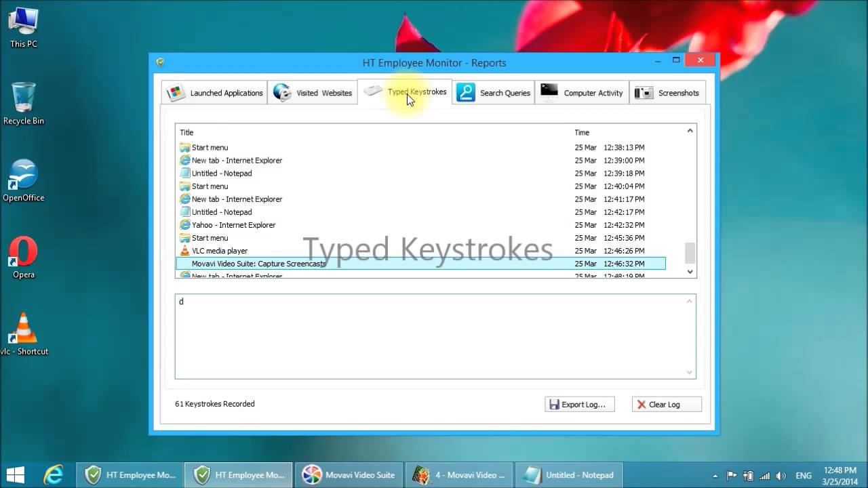Click the battery tray icon
The width and height of the screenshot is (868, 488).
point(749,476)
